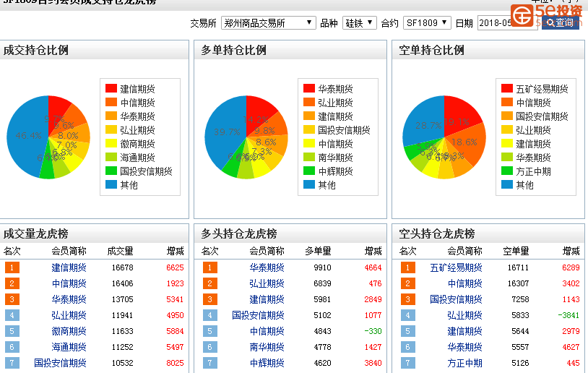The height and width of the screenshot is (373, 588).
Task: Click the long position value 9910
Action: [322, 267]
